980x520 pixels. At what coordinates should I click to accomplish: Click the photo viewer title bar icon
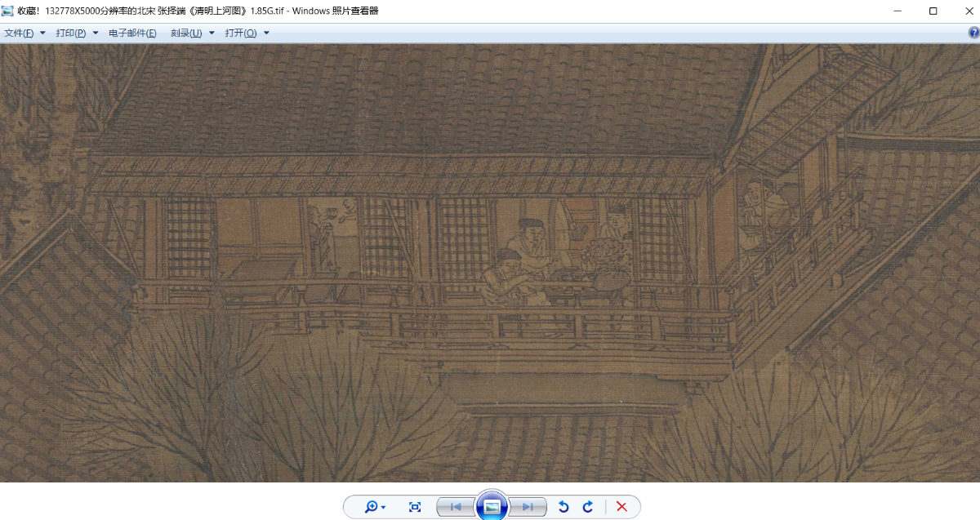pos(8,11)
